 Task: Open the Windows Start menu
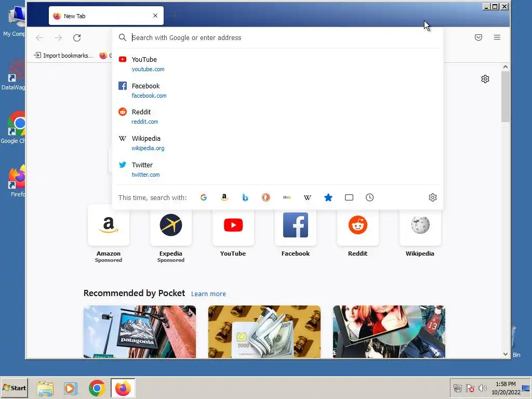pos(14,388)
